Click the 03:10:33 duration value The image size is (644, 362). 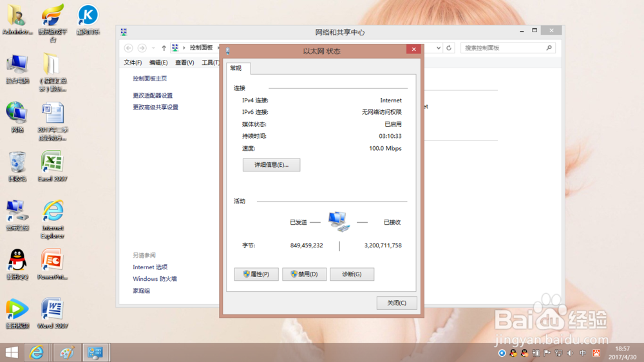390,136
